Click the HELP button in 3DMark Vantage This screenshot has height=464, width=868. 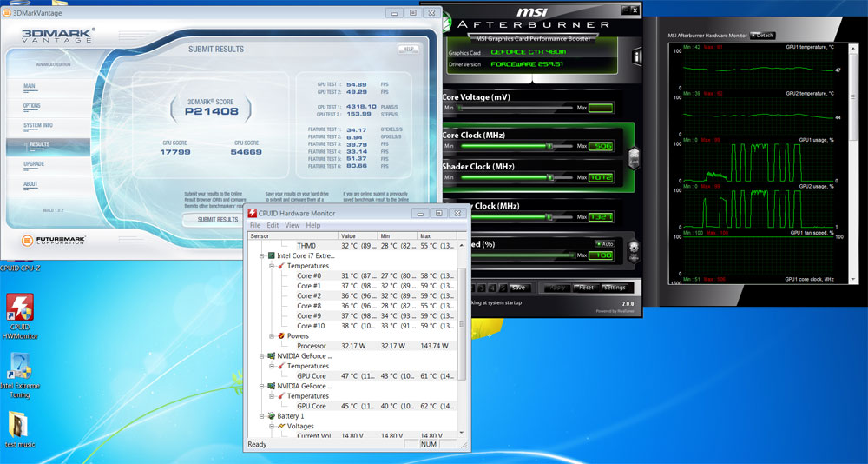click(408, 50)
